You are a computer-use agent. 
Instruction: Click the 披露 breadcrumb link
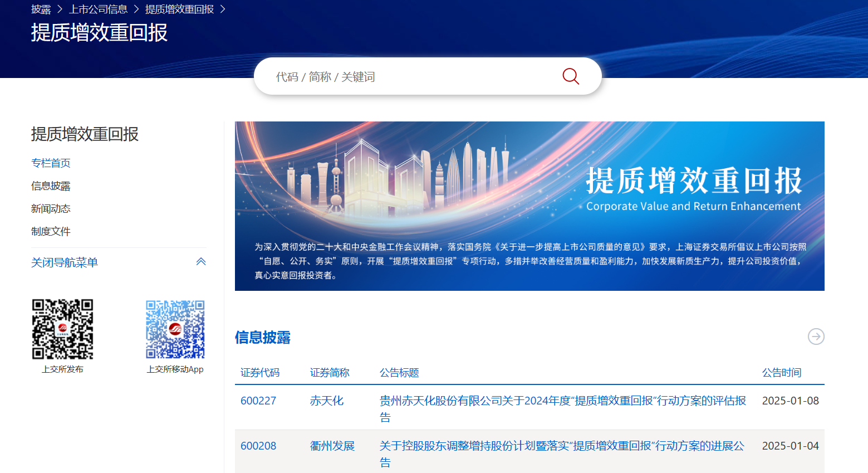pyautogui.click(x=40, y=9)
